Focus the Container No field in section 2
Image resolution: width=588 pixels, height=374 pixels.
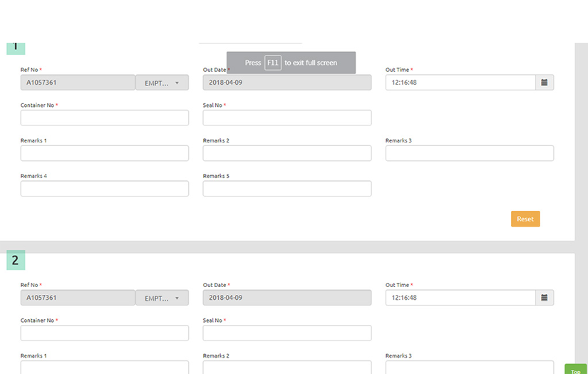click(x=105, y=333)
